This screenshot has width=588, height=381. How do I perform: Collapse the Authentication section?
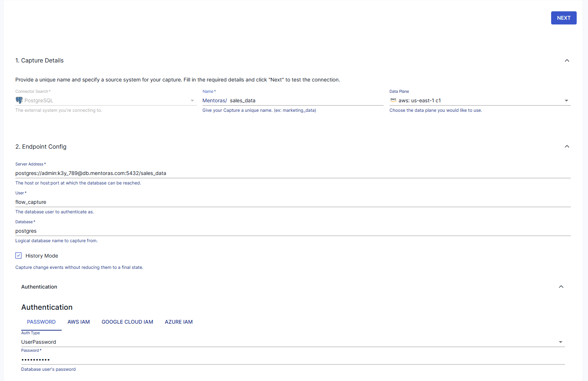coord(561,287)
